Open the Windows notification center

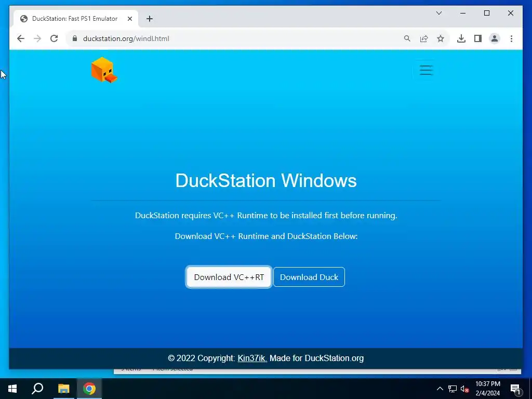516,389
